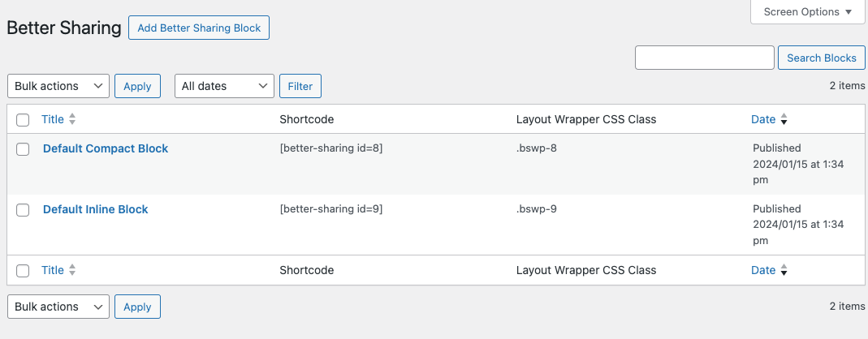This screenshot has width=868, height=339.
Task: Open the top Bulk actions dropdown
Action: point(58,86)
